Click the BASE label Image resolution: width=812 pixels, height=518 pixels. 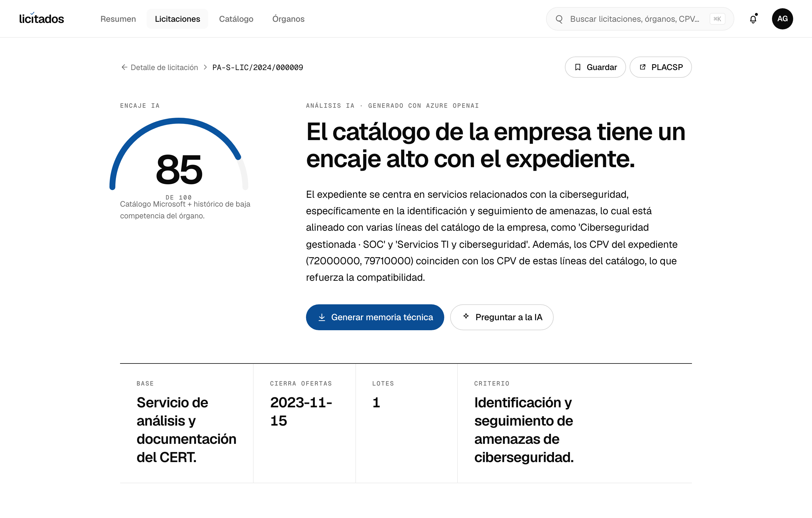(x=145, y=383)
